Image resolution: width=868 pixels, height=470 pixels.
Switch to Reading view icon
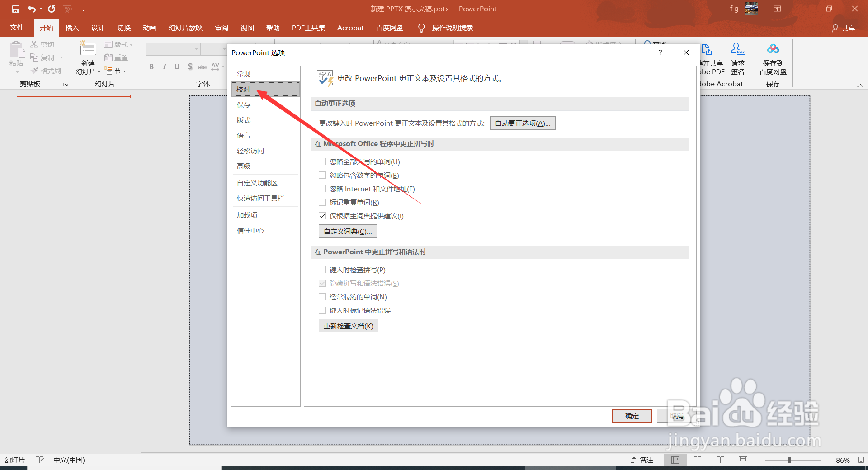point(720,460)
